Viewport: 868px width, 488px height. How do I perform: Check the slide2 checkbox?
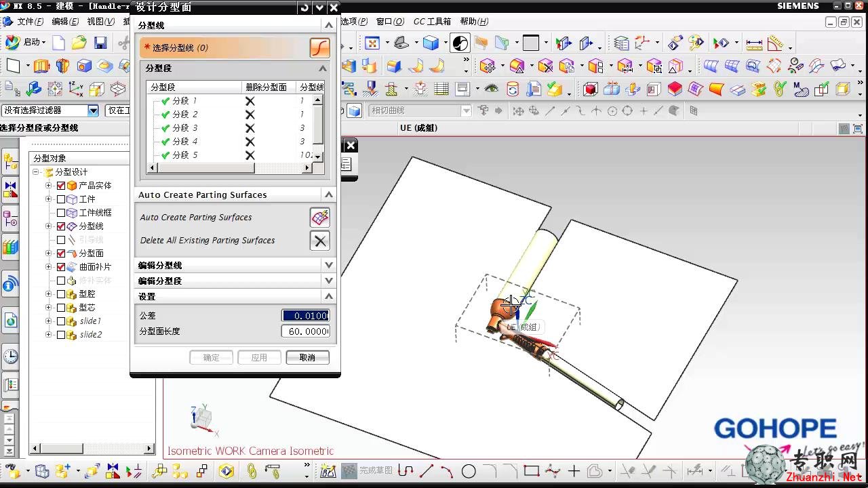coord(61,335)
